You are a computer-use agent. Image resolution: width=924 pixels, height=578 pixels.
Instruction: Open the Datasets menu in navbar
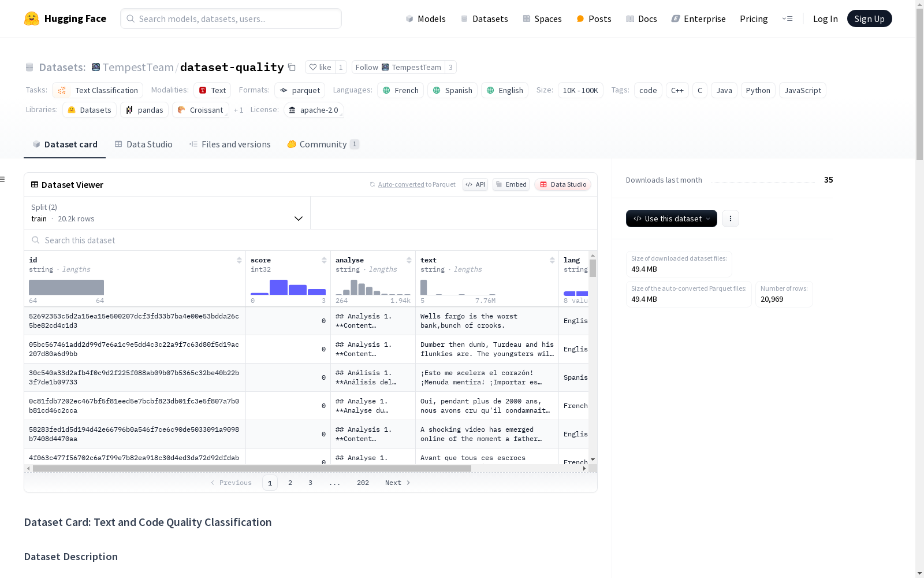(484, 18)
